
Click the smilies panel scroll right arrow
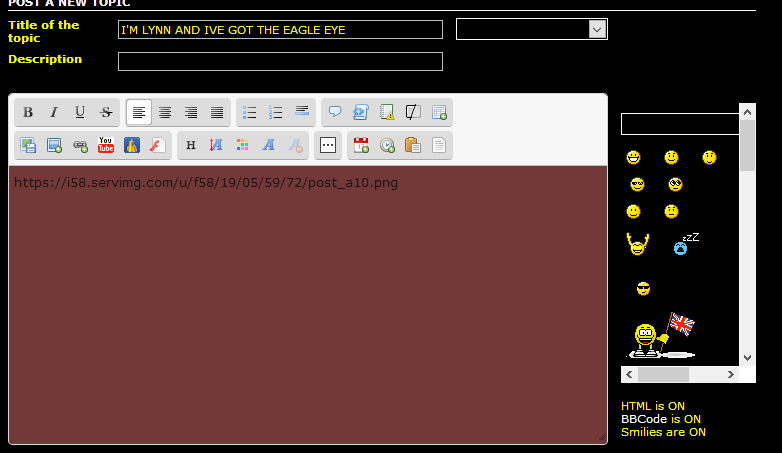731,374
